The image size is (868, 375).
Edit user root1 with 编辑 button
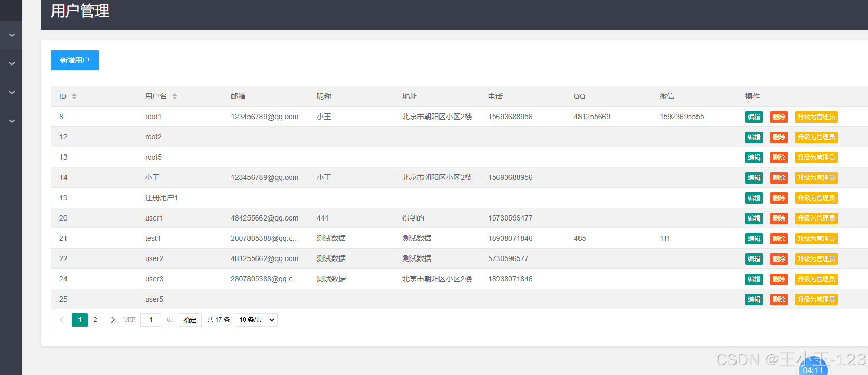click(x=754, y=117)
